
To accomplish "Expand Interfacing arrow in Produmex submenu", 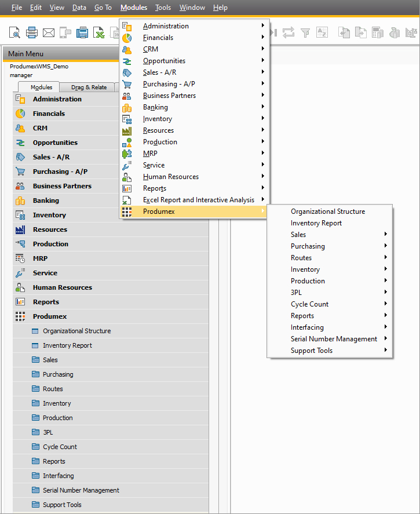I will click(x=386, y=326).
